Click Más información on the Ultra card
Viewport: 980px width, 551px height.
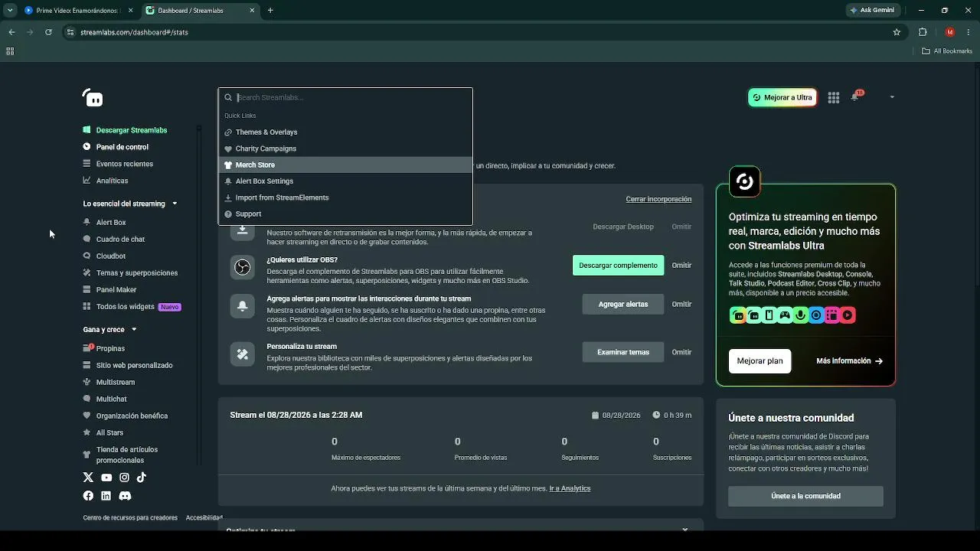849,361
